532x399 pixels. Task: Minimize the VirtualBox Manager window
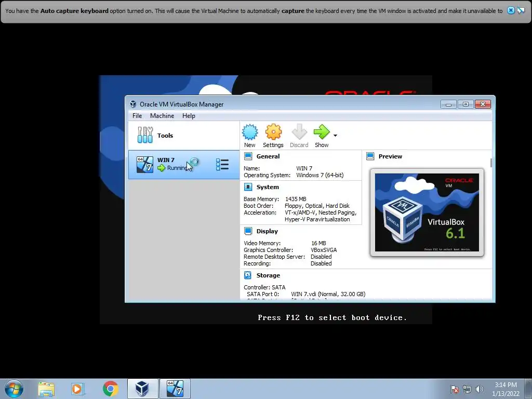coord(448,104)
